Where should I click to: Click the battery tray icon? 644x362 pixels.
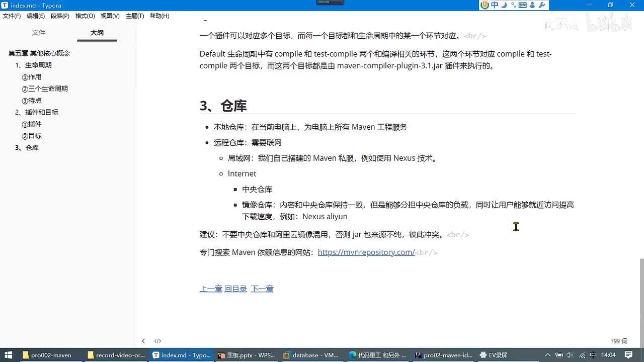(x=560, y=355)
